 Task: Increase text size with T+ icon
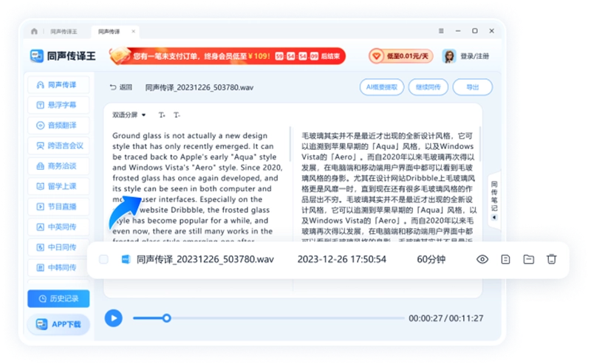(162, 115)
